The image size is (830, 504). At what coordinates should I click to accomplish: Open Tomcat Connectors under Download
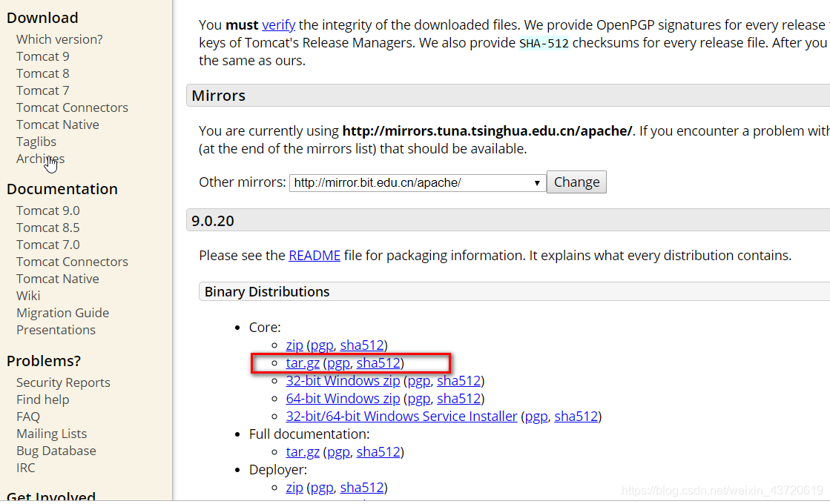72,107
